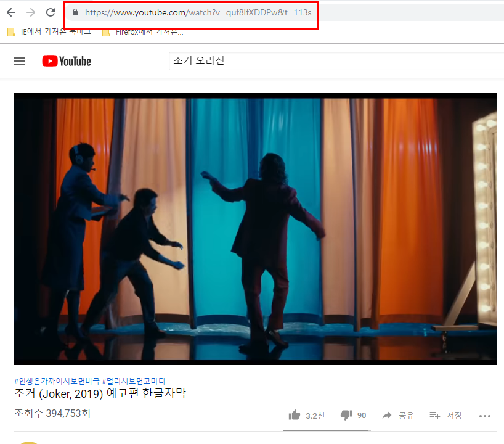504x444 pixels.
Task: Click the search box containing 조커 오리진
Action: click(x=336, y=61)
